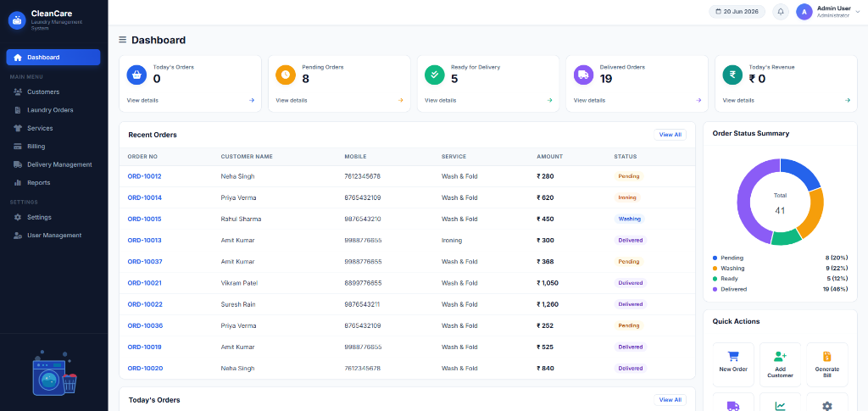Image resolution: width=868 pixels, height=411 pixels.
Task: Open the notifications bell
Action: (x=781, y=12)
